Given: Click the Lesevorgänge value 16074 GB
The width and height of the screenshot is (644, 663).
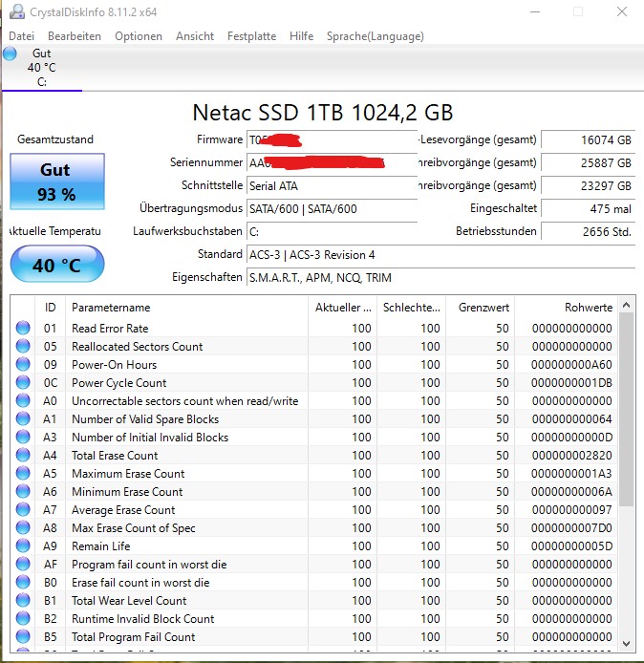Looking at the screenshot, I should click(589, 140).
